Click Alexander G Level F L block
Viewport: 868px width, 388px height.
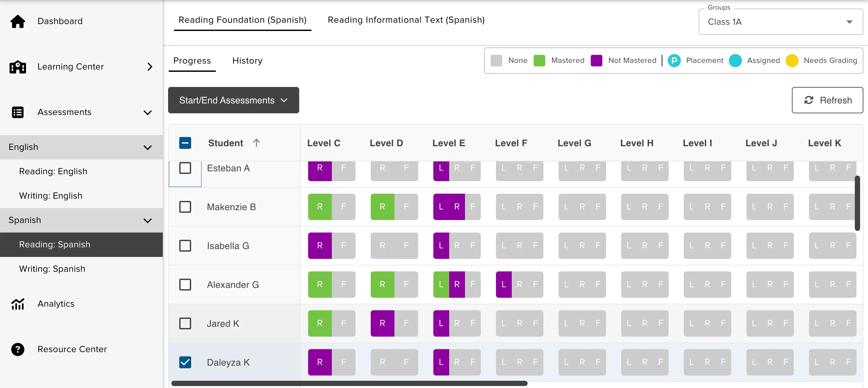[x=504, y=285]
